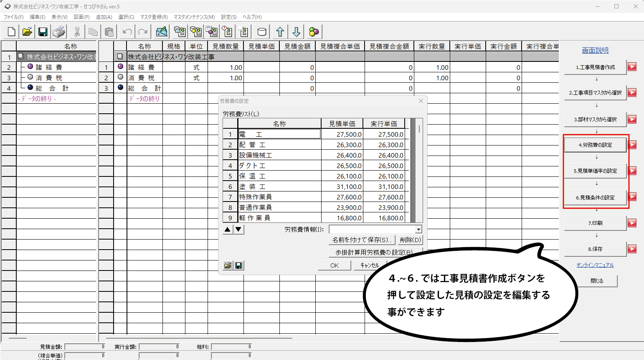644x360 pixels.
Task: Click the 3.部材マスタから選択 button
Action: tap(595, 119)
